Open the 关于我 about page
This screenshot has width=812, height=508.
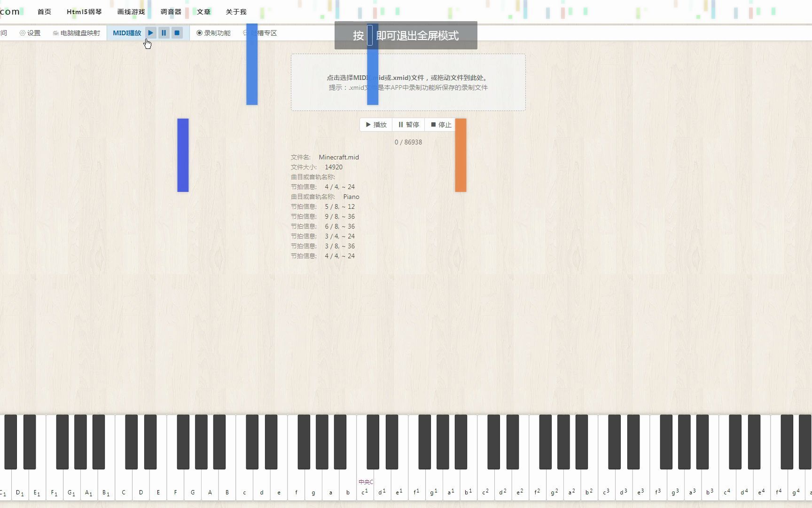(x=236, y=12)
